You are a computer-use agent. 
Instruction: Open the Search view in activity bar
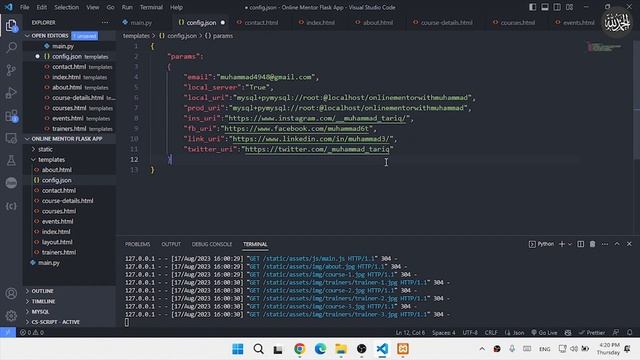(11, 47)
